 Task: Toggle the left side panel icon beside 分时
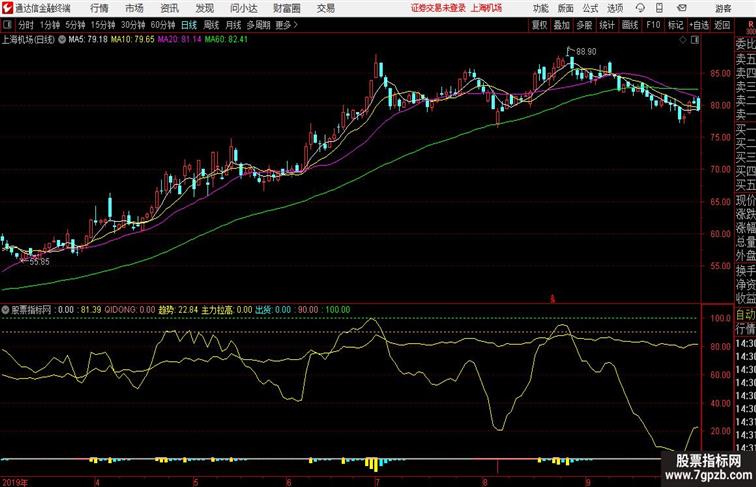point(7,25)
